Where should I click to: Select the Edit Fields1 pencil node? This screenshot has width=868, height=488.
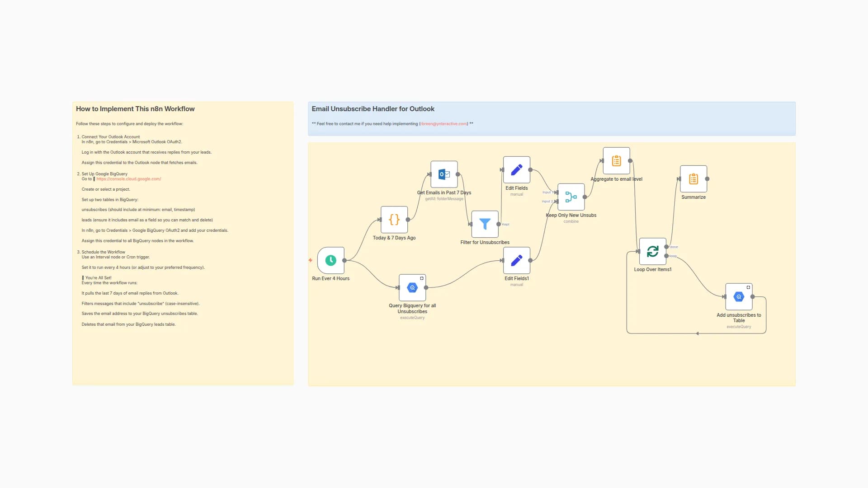[x=516, y=260]
